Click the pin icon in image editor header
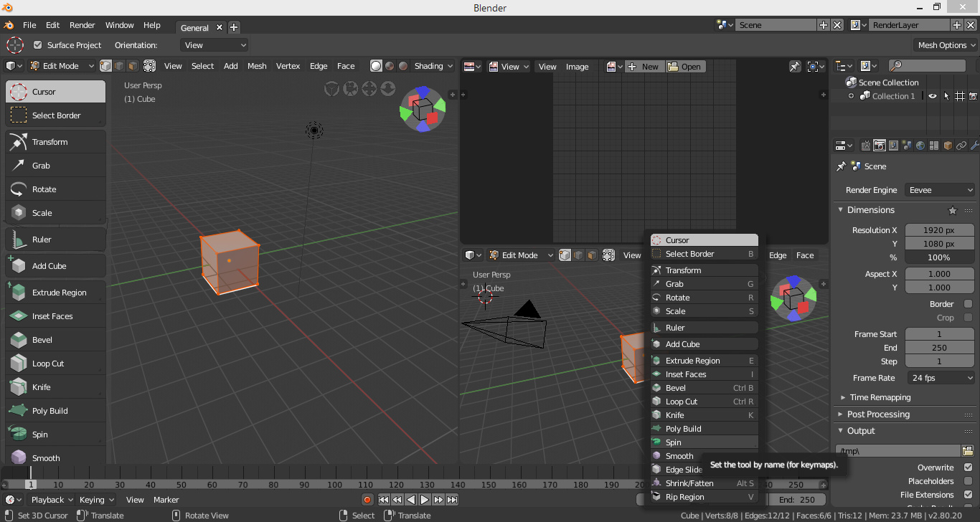The image size is (980, 522). 795,67
